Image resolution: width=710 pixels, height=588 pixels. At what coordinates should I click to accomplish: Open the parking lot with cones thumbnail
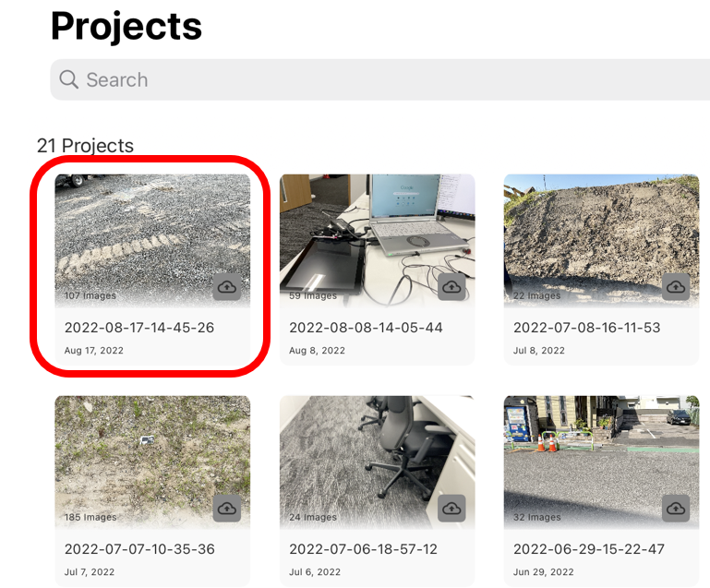tap(601, 462)
